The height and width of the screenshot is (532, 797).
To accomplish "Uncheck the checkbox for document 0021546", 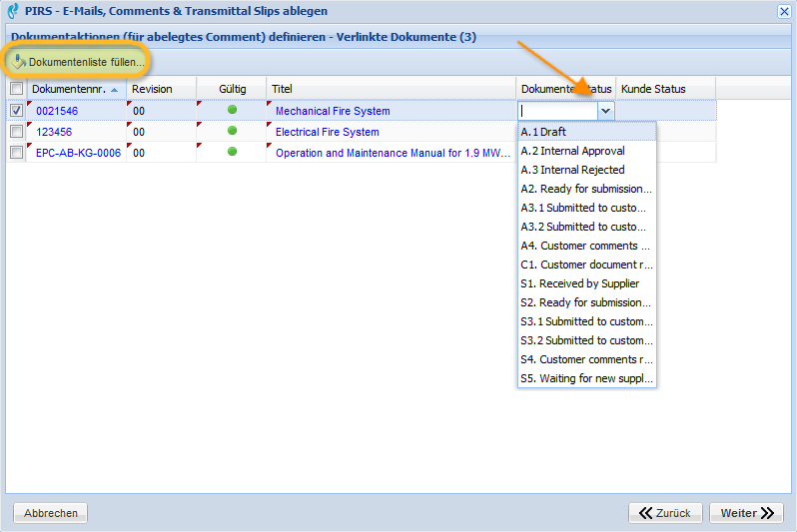I will point(16,111).
